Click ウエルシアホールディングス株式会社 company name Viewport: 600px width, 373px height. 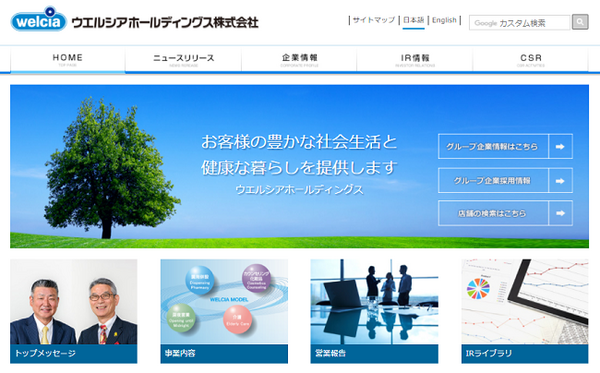(165, 23)
